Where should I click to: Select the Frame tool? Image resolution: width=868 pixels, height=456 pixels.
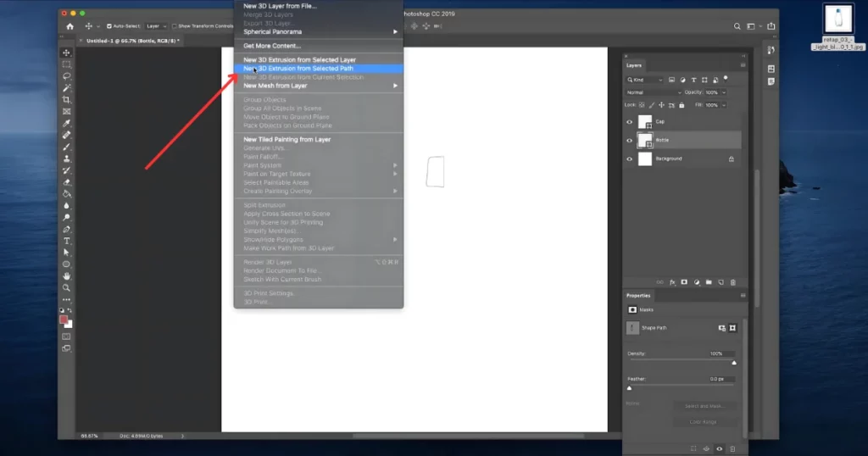point(66,111)
